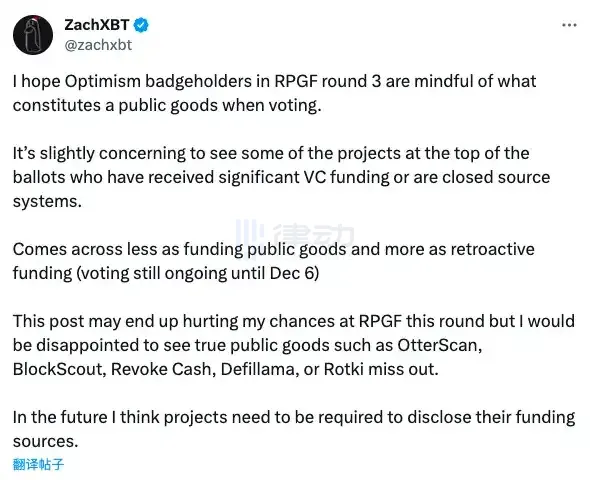Image resolution: width=590 pixels, height=480 pixels.
Task: Click the paragraph starting 'Comes across less'
Action: (x=274, y=261)
